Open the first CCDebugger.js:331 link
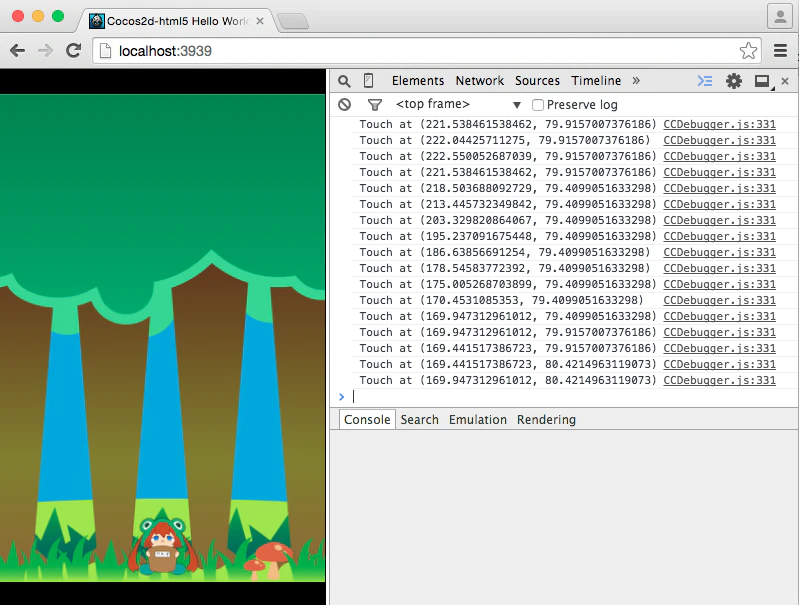The height and width of the screenshot is (605, 799). (x=720, y=124)
